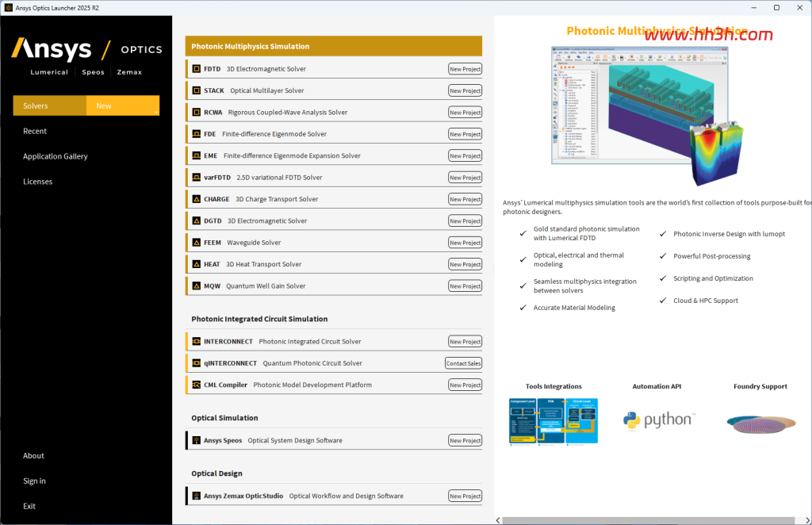Select 'Photonic Inverse Design with lumopt' text
Viewport: 812px width, 525px height.
point(730,234)
